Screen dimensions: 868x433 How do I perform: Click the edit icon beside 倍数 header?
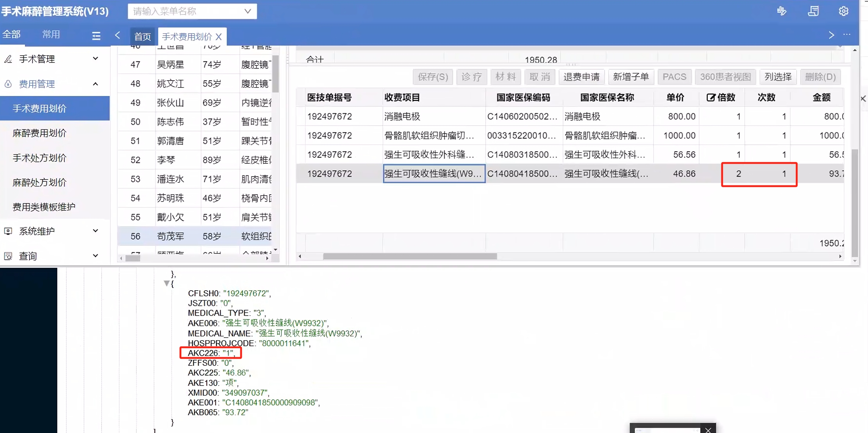[711, 97]
